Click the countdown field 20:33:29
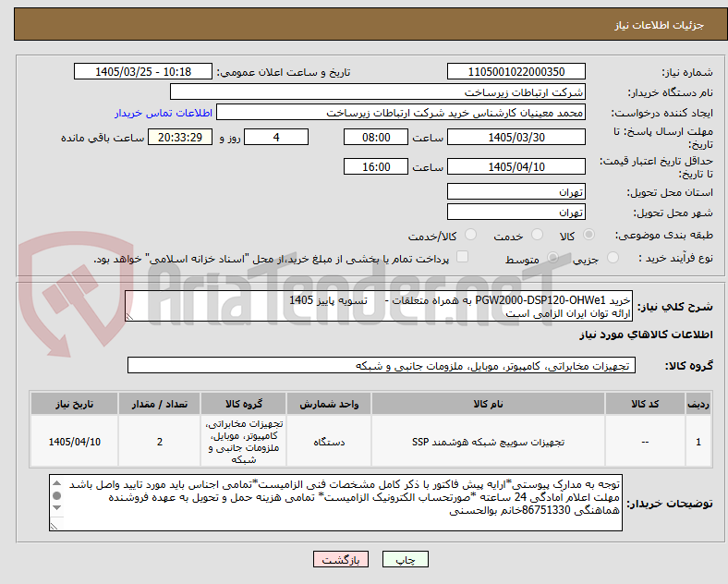This screenshot has height=584, width=728. tap(180, 138)
